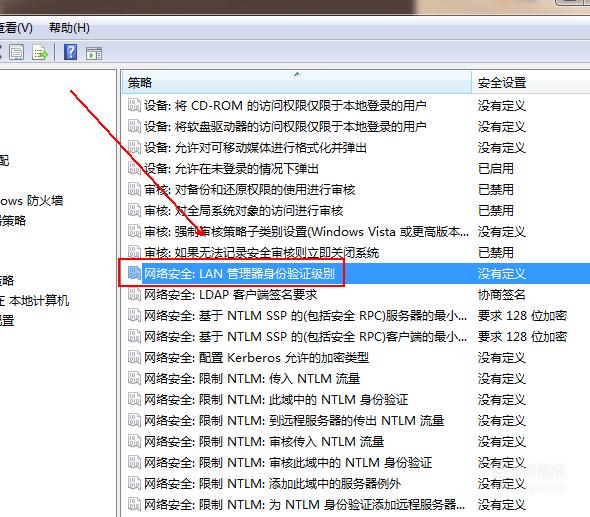590x517 pixels.
Task: Click 要求 128 位加密 for NTLM SSP 客户端
Action: click(x=522, y=337)
